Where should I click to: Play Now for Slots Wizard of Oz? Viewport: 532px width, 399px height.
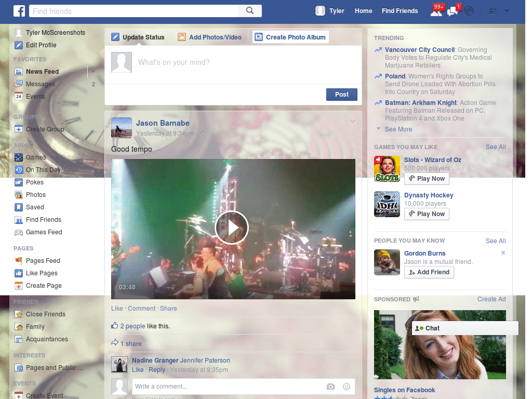click(x=427, y=179)
